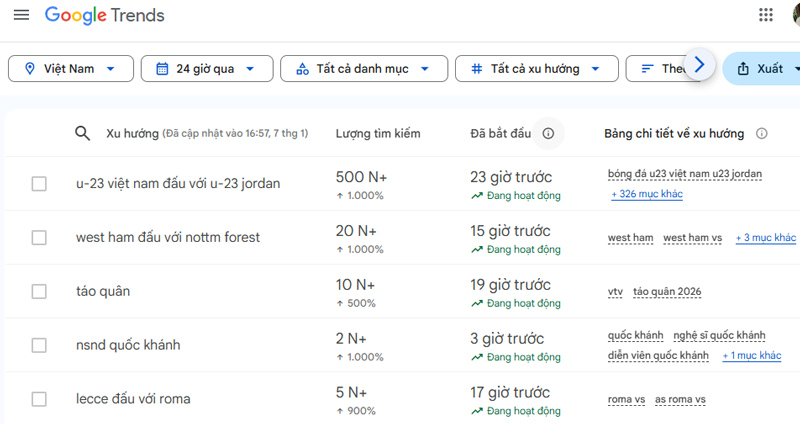The image size is (800, 424).
Task: Tick checkbox for u-23 việt nam row
Action: [39, 184]
